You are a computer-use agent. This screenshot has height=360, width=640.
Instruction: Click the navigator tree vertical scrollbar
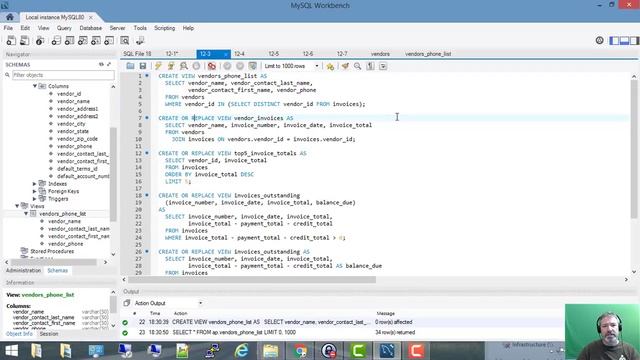(113, 174)
